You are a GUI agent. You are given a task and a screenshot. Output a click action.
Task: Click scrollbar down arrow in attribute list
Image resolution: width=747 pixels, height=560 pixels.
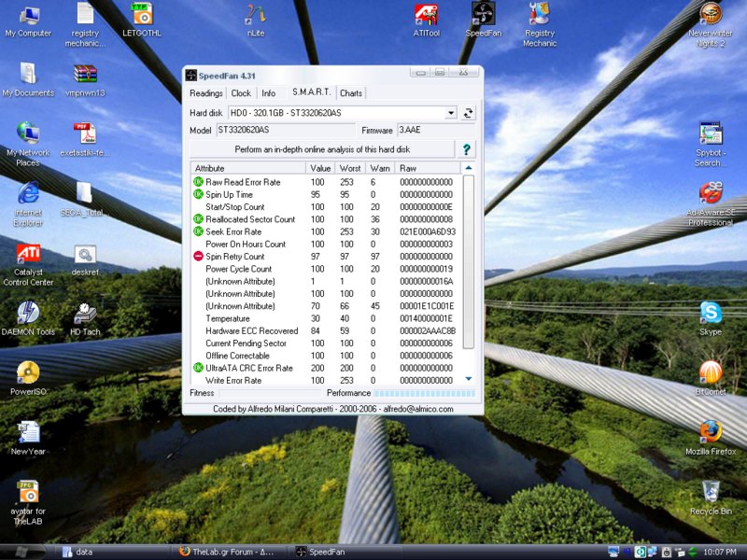(x=469, y=379)
